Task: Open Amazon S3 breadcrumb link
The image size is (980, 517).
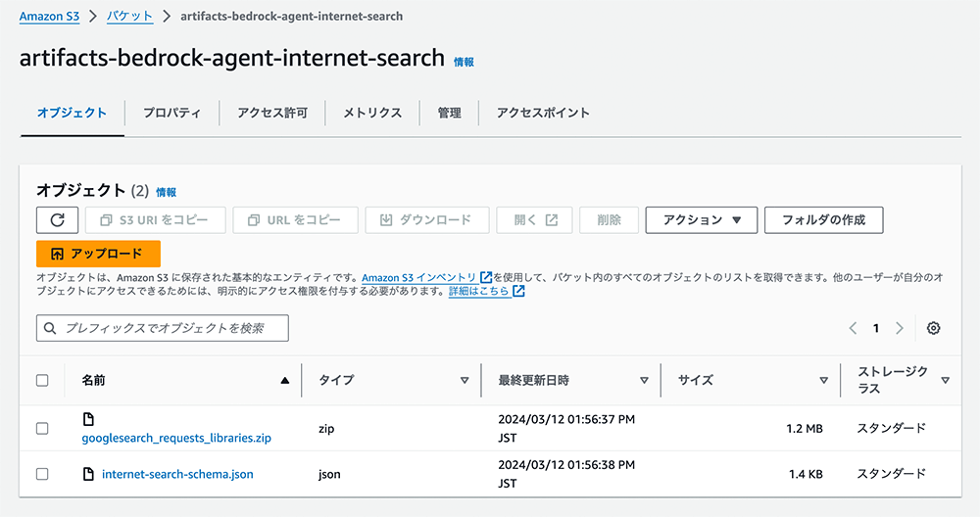Action: point(49,17)
